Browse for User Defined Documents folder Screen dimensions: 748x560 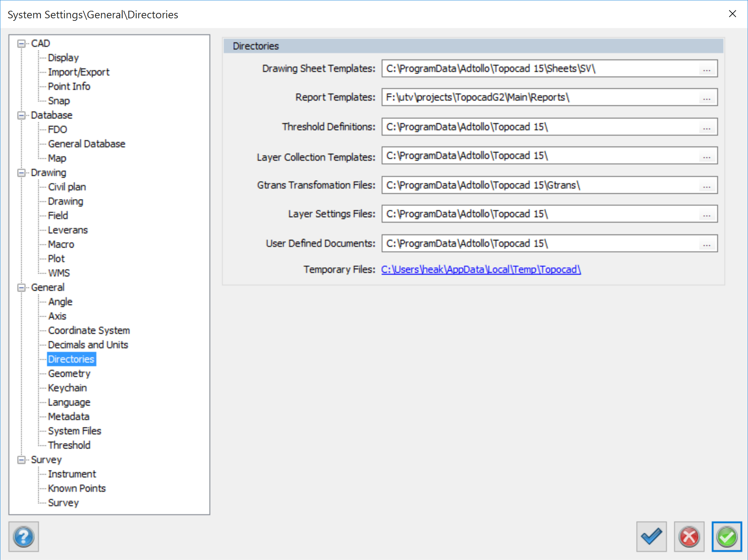pyautogui.click(x=707, y=244)
